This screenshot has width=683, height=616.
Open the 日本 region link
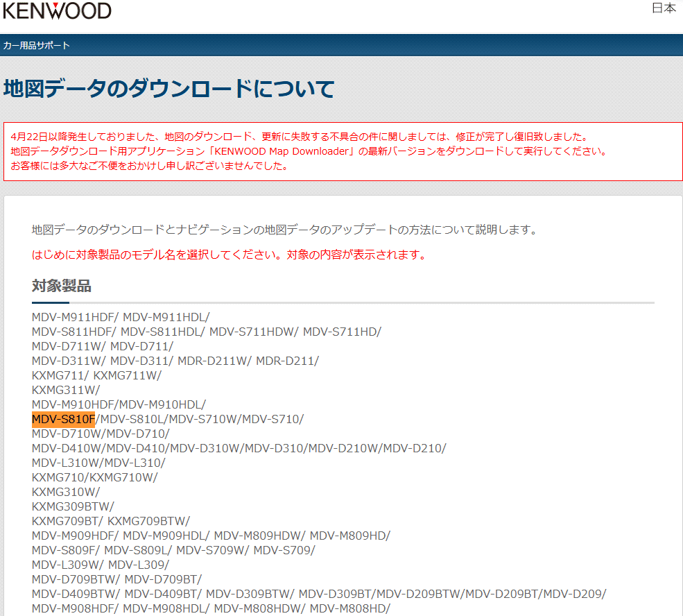point(664,8)
